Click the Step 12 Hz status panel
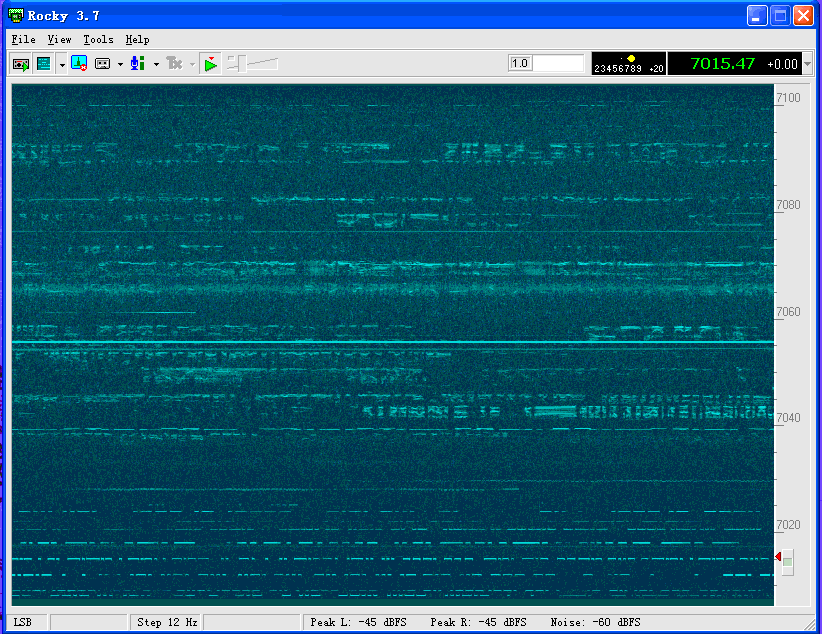Screen dimensions: 822x634 (166, 622)
